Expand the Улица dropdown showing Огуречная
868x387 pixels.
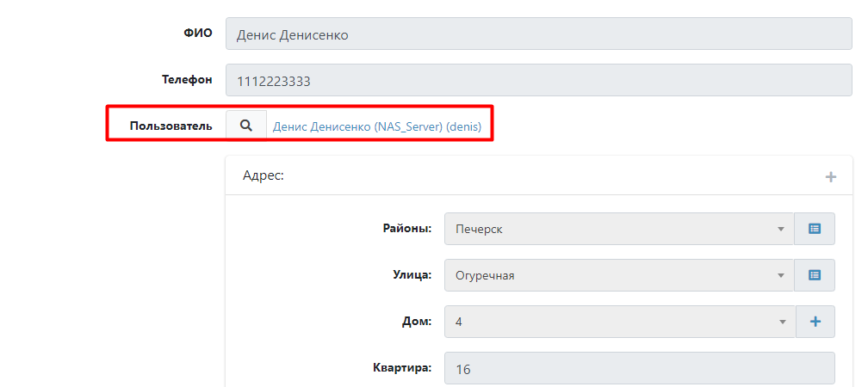[x=618, y=275]
